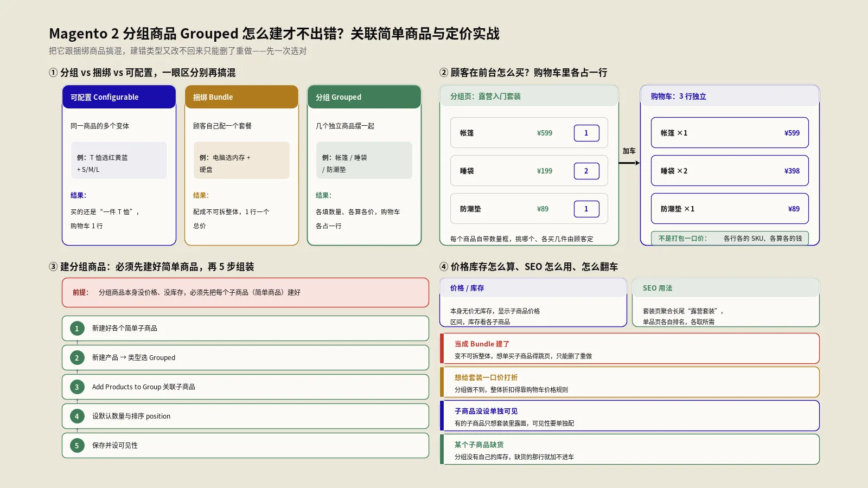The image size is (868, 488).
Task: Click the 例：T 恤选红黄蓝 example box
Action: [x=119, y=160]
